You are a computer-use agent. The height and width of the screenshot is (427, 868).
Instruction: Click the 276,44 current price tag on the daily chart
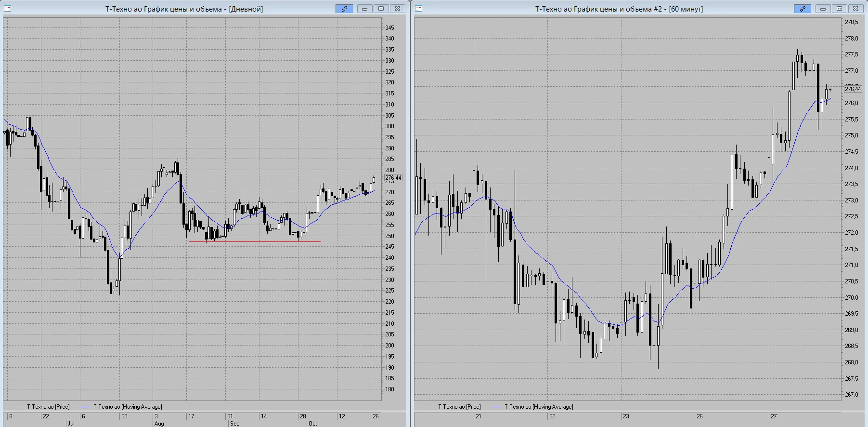[x=393, y=178]
